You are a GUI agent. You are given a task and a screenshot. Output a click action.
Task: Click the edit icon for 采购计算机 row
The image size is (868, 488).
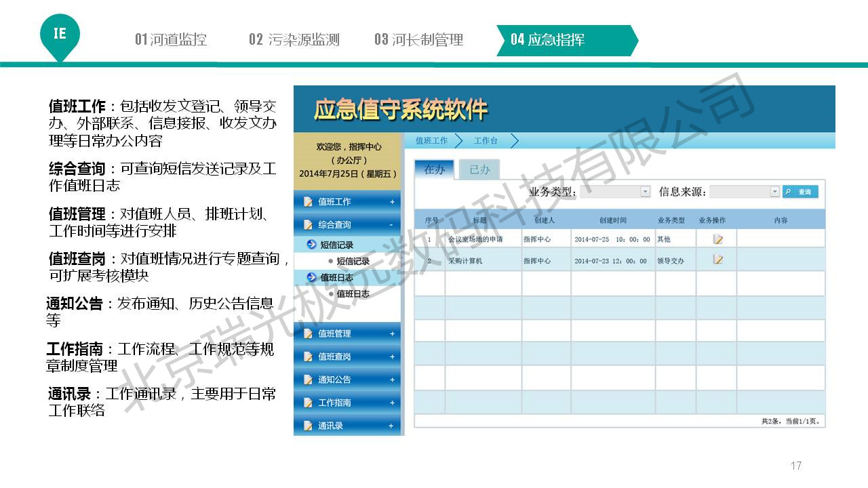click(717, 260)
